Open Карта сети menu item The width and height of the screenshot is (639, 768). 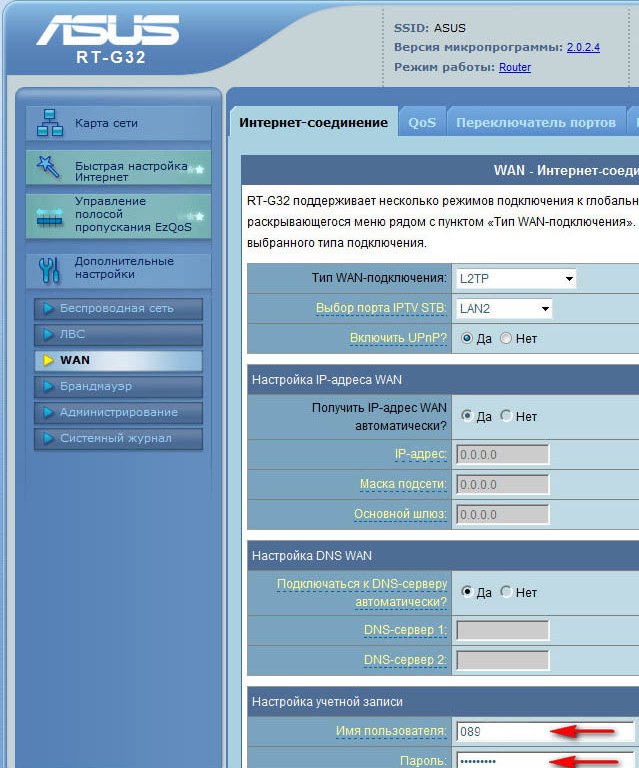point(118,123)
